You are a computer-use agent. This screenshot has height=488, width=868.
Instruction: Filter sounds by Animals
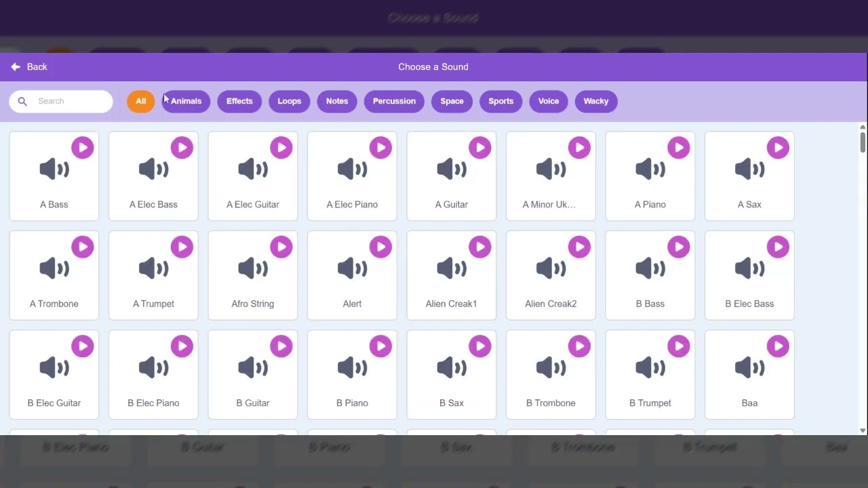pyautogui.click(x=186, y=101)
